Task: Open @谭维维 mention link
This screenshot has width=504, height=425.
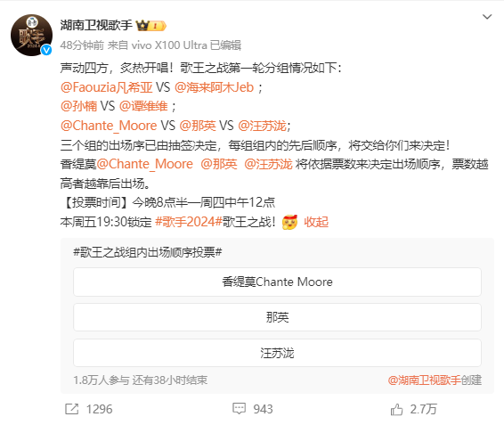Action: [143, 106]
